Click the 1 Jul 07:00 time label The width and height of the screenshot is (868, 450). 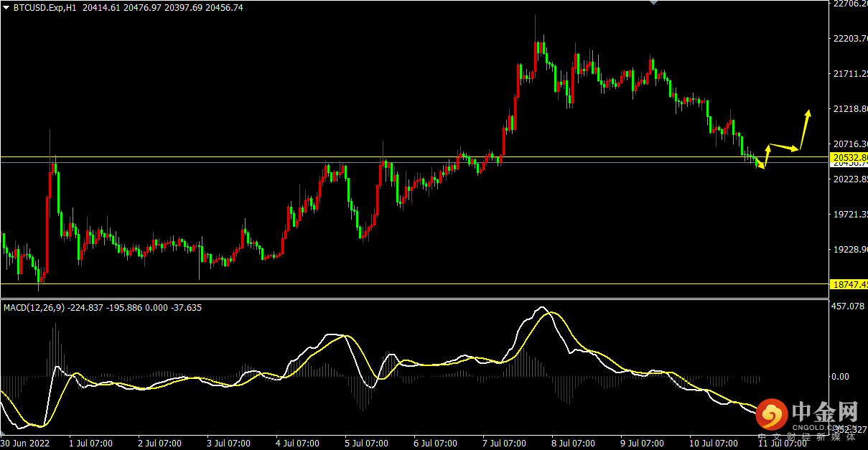pos(90,443)
